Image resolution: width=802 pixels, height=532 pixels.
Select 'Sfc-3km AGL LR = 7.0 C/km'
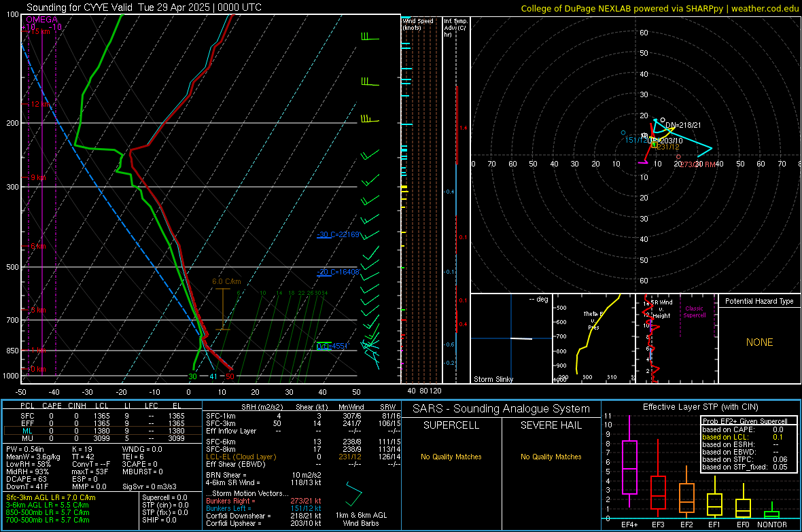pyautogui.click(x=51, y=498)
